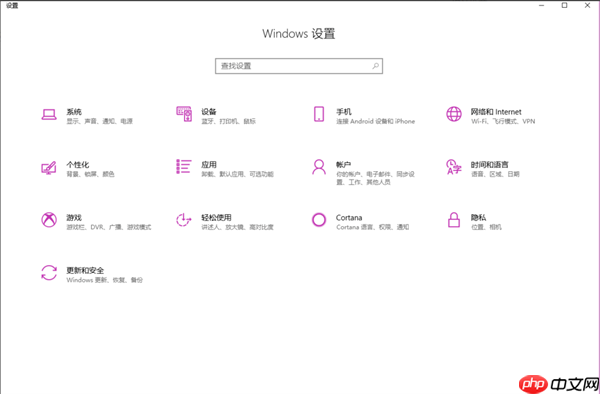Click the Windows 设置 page heading
Image resolution: width=600 pixels, height=394 pixels.
click(299, 33)
